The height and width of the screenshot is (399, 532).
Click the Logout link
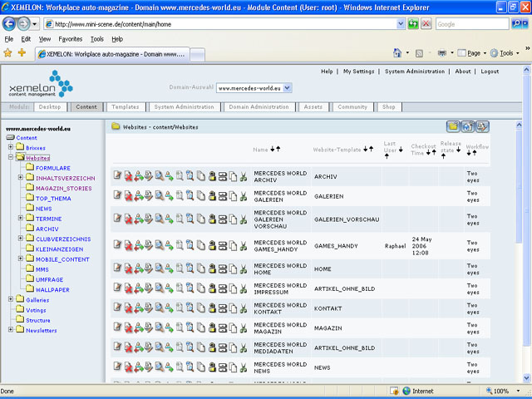point(490,71)
